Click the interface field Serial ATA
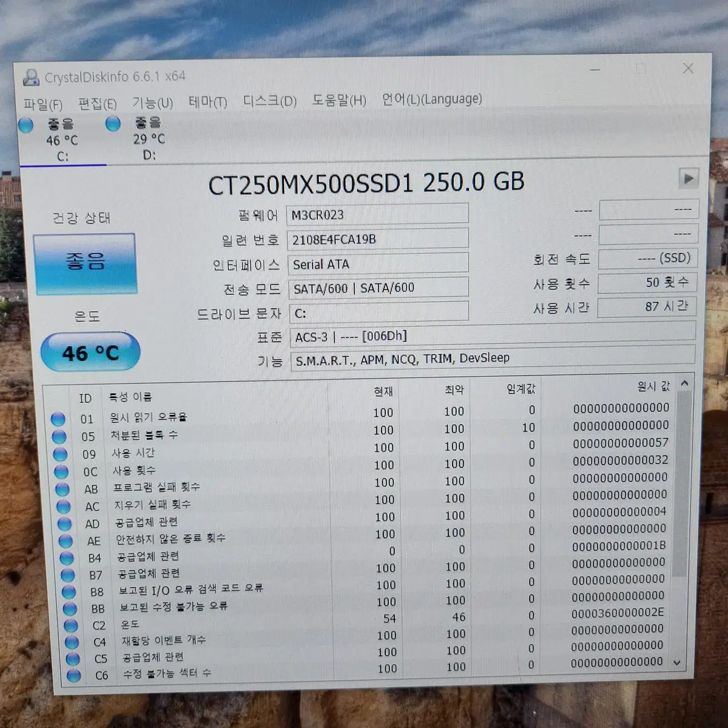 pyautogui.click(x=378, y=263)
